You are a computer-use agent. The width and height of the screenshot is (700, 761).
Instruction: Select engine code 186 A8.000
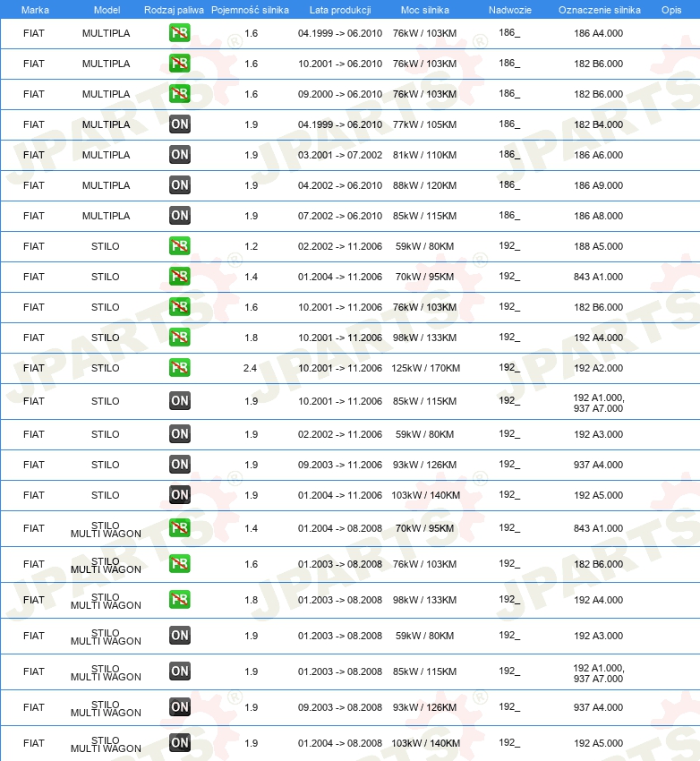(x=598, y=216)
